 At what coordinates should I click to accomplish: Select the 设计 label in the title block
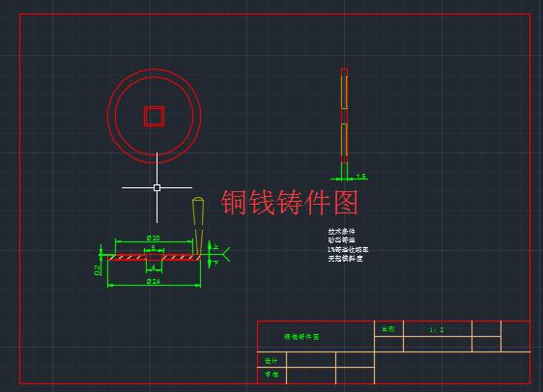(x=271, y=360)
